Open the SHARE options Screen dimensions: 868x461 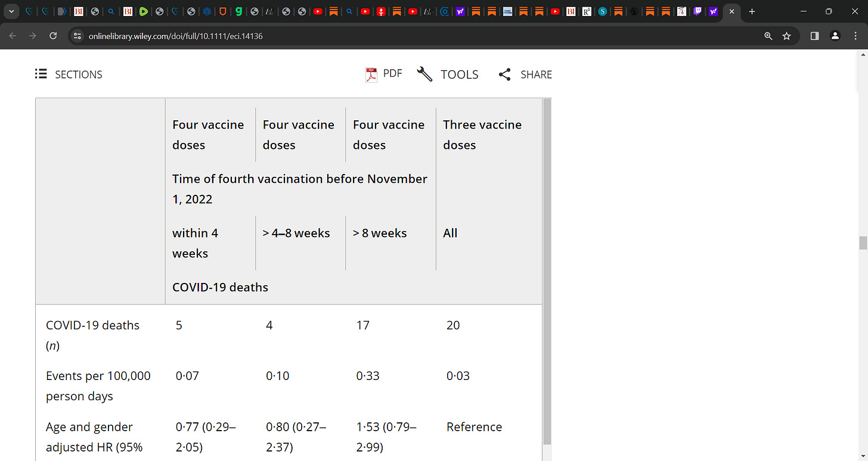click(525, 74)
